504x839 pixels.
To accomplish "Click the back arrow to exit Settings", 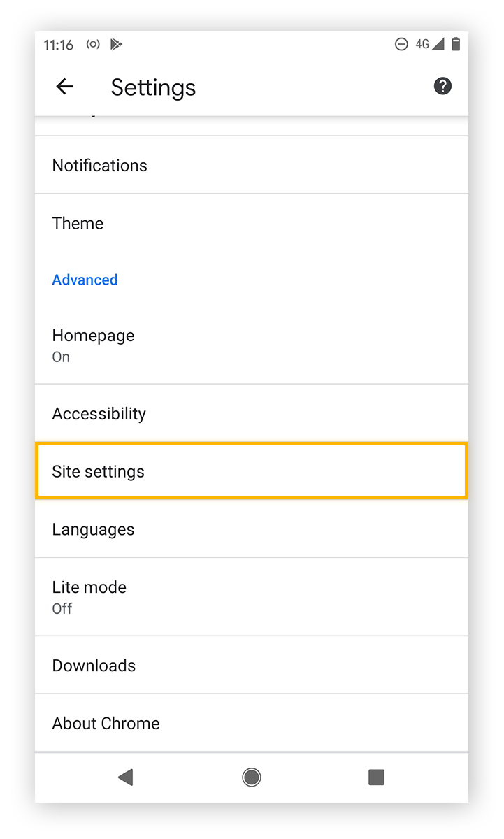I will 64,86.
